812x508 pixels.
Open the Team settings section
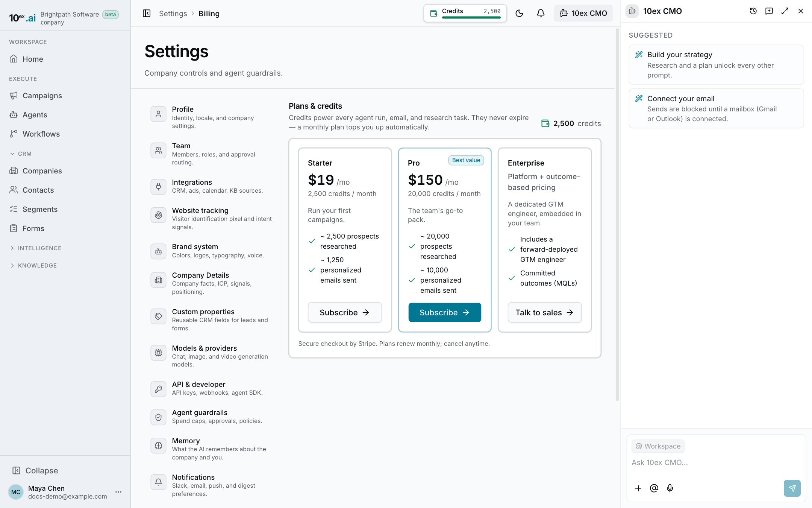tap(211, 154)
